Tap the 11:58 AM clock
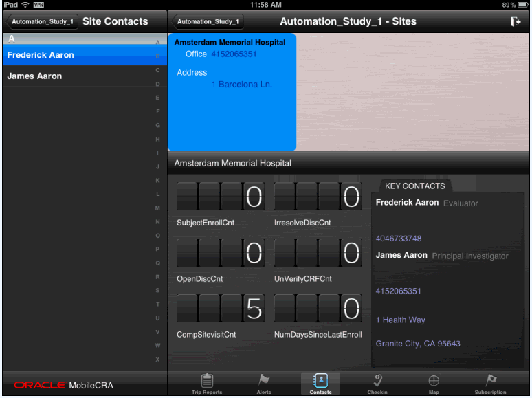The image size is (532, 398). tap(266, 5)
